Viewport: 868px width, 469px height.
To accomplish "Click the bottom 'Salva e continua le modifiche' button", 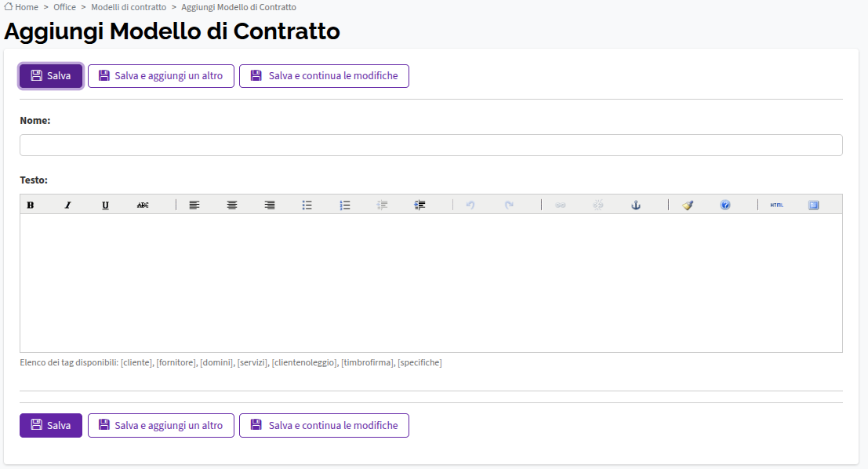I will point(325,425).
